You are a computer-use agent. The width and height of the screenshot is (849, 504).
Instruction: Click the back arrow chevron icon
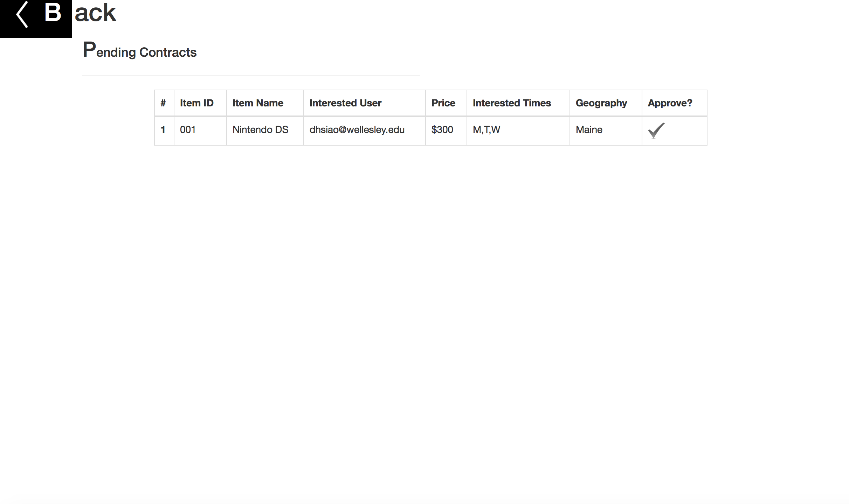pyautogui.click(x=22, y=15)
